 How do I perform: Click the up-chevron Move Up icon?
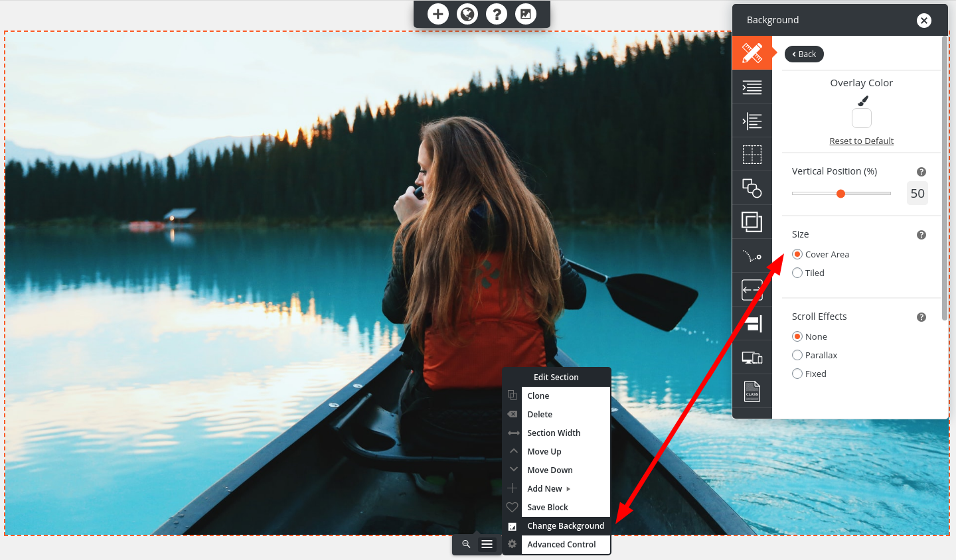click(513, 451)
